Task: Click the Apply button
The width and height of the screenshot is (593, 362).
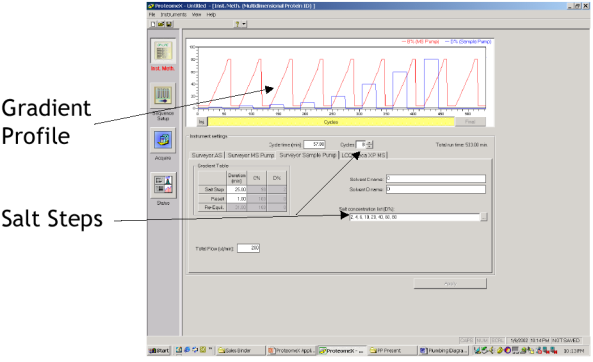Action: pos(450,283)
